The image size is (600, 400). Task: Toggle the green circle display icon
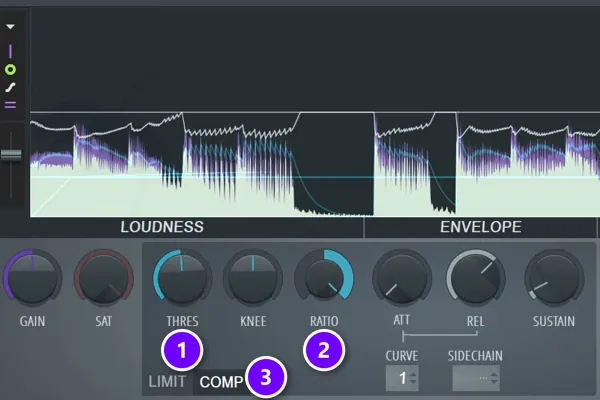(10, 70)
